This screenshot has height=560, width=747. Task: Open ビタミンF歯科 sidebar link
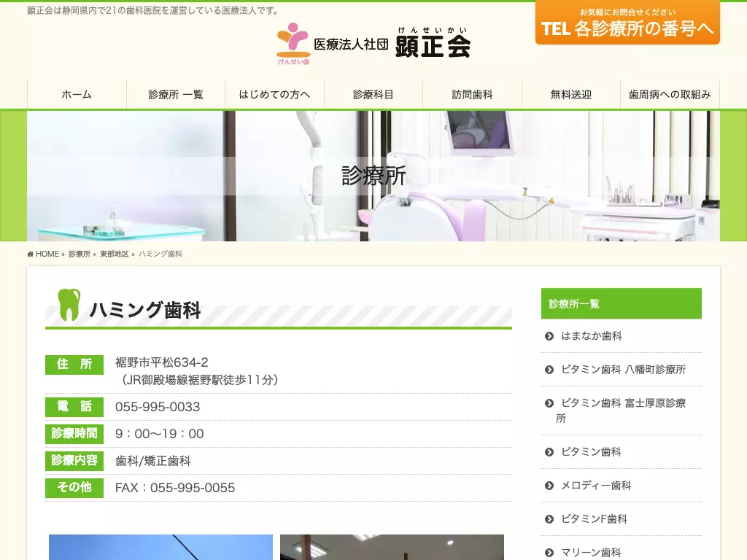[594, 519]
